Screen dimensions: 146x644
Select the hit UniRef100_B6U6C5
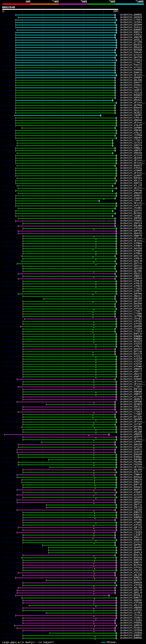click(131, 165)
